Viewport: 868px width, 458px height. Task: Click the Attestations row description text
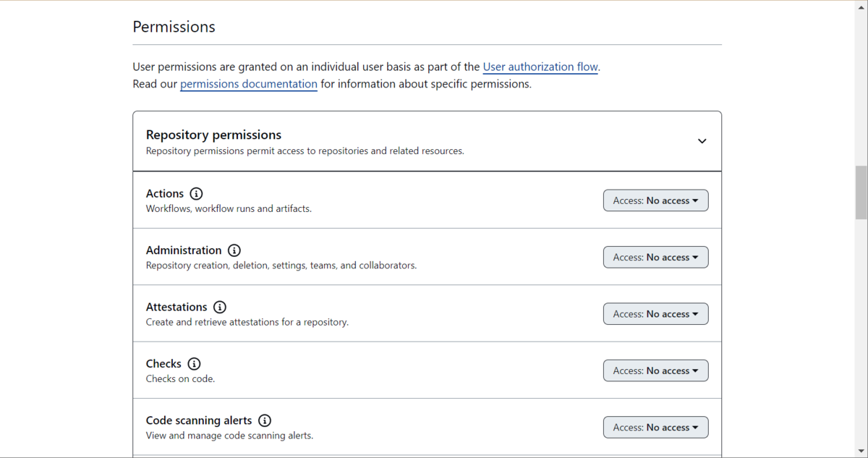(x=246, y=322)
